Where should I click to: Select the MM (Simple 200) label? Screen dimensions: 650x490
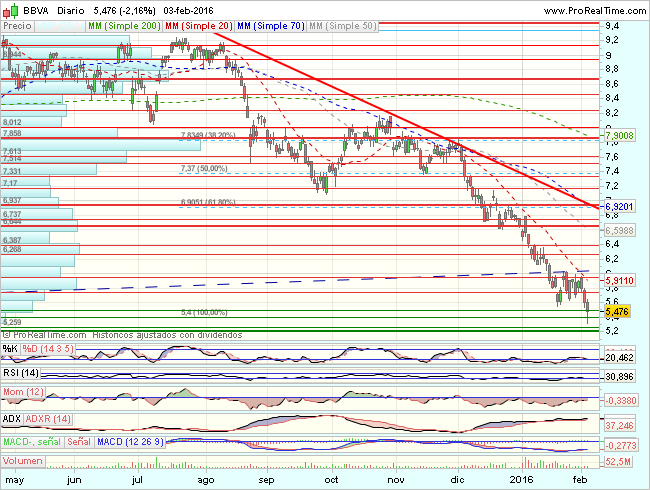click(x=124, y=26)
